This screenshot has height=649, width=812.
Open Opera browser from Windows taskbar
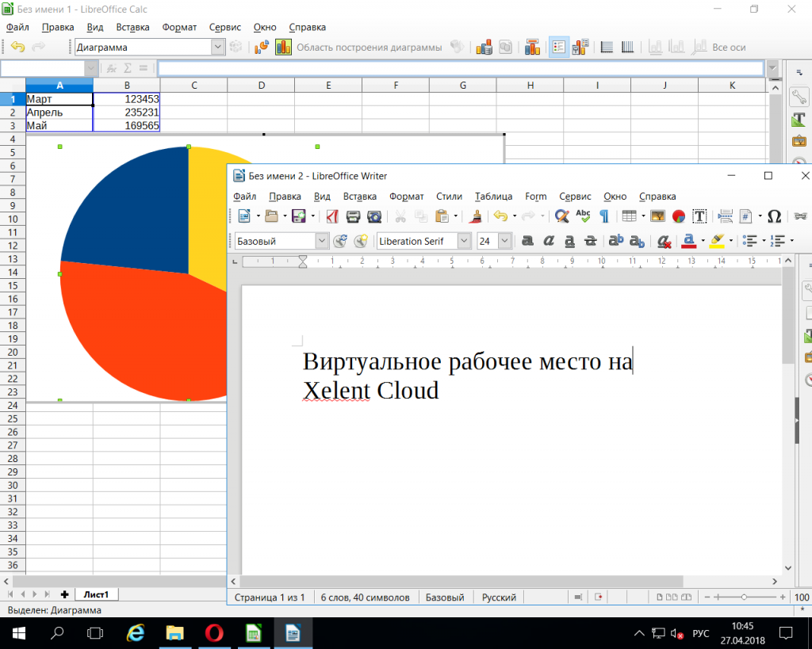[x=214, y=633]
